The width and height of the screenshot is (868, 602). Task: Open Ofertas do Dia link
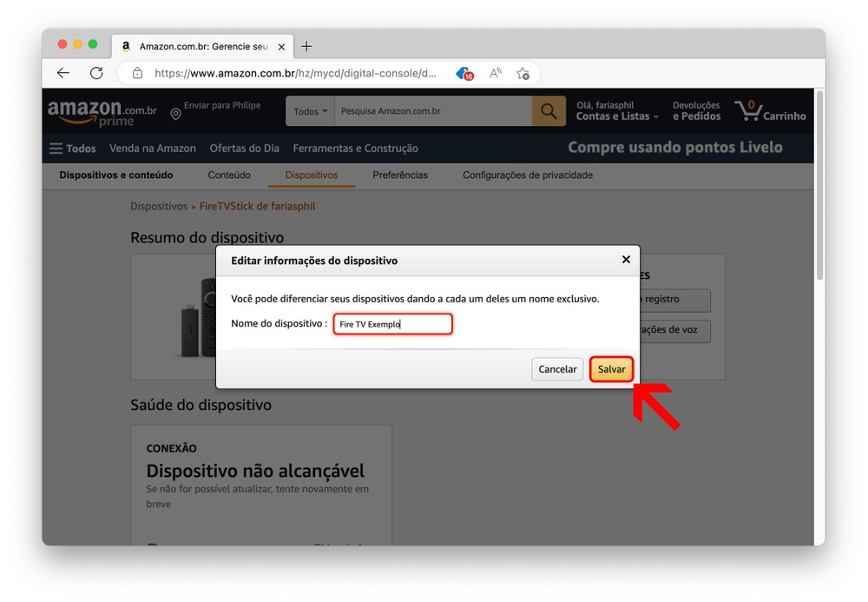(x=244, y=149)
